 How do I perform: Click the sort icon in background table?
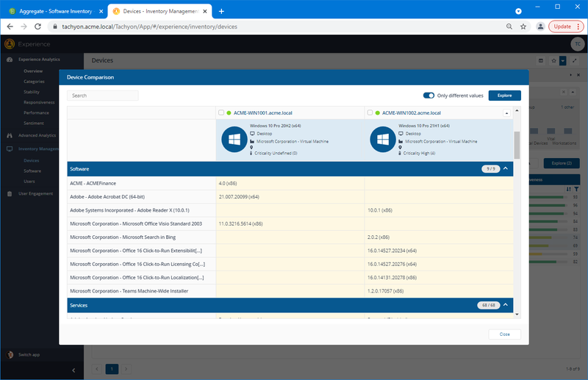(569, 189)
